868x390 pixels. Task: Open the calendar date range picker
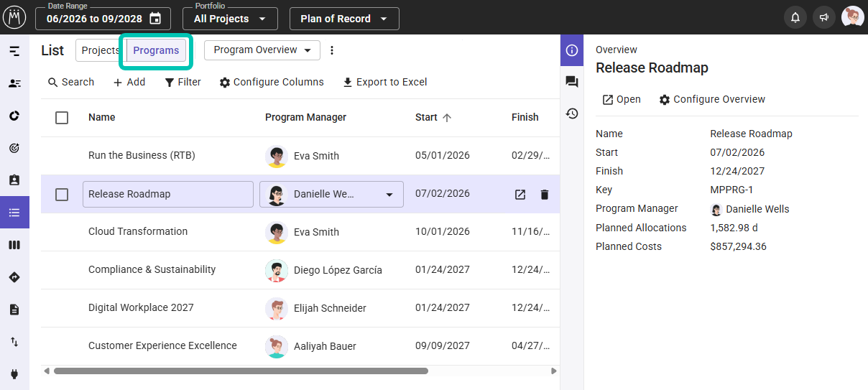[155, 19]
